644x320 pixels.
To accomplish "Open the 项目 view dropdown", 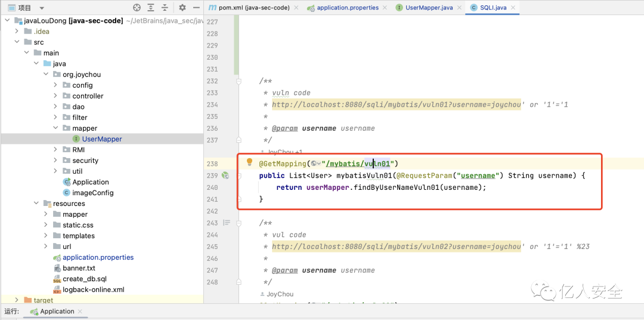I will [x=42, y=8].
